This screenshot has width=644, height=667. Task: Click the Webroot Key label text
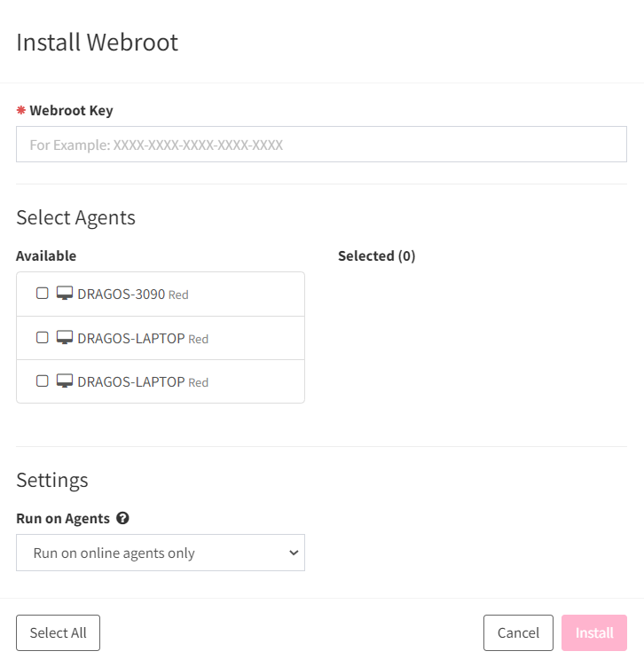(x=72, y=111)
